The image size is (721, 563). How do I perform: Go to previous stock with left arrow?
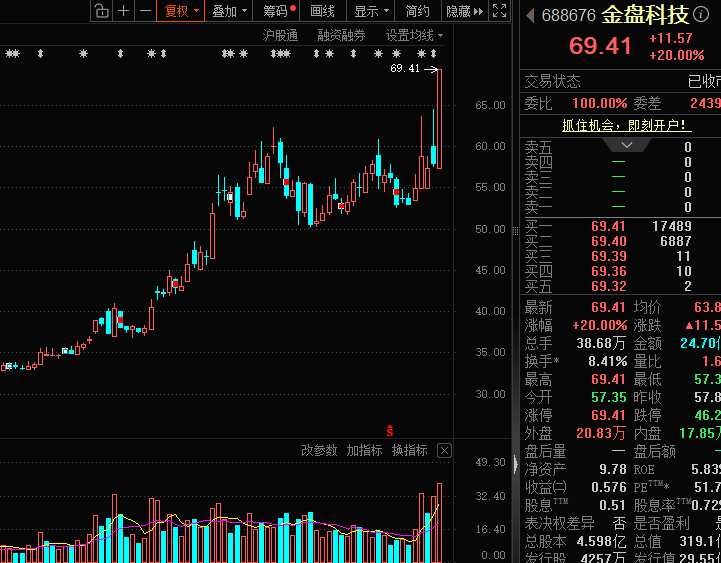coord(530,16)
